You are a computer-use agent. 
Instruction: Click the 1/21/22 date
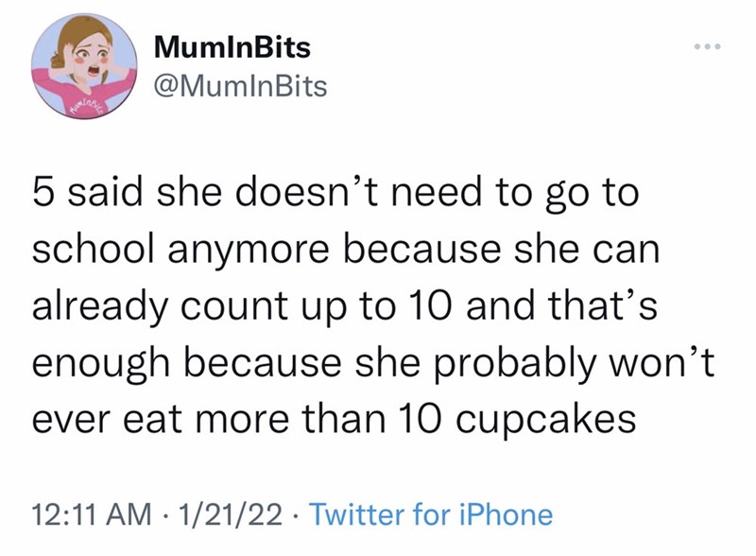231,514
